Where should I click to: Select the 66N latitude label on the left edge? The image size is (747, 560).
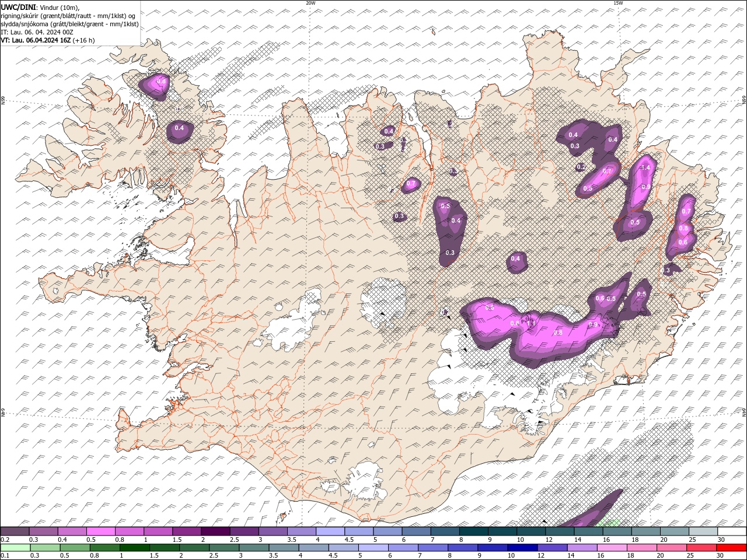coord(3,101)
